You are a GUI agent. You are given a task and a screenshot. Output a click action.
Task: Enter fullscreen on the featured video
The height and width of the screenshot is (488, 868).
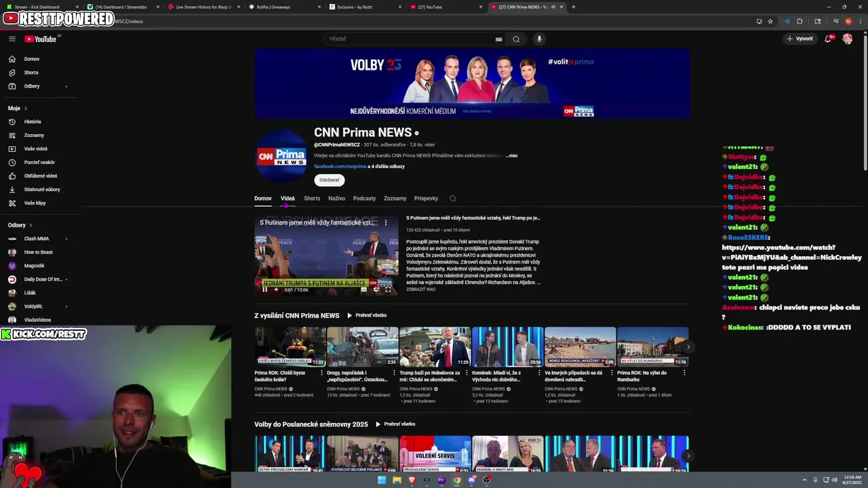[388, 289]
